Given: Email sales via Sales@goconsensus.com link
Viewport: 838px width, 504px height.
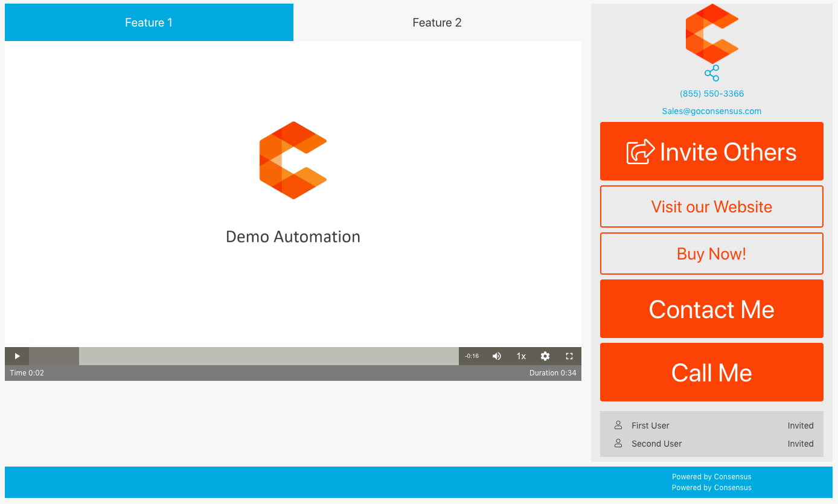Looking at the screenshot, I should click(x=711, y=111).
